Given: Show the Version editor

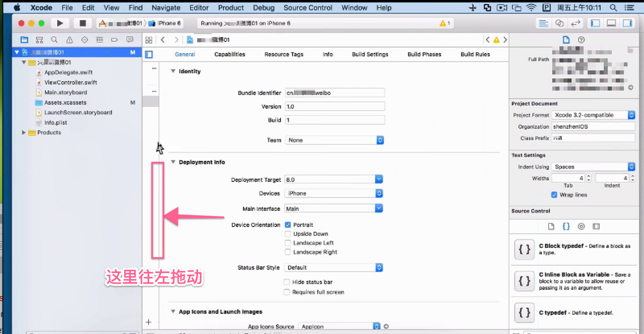Looking at the screenshot, I should [576, 23].
